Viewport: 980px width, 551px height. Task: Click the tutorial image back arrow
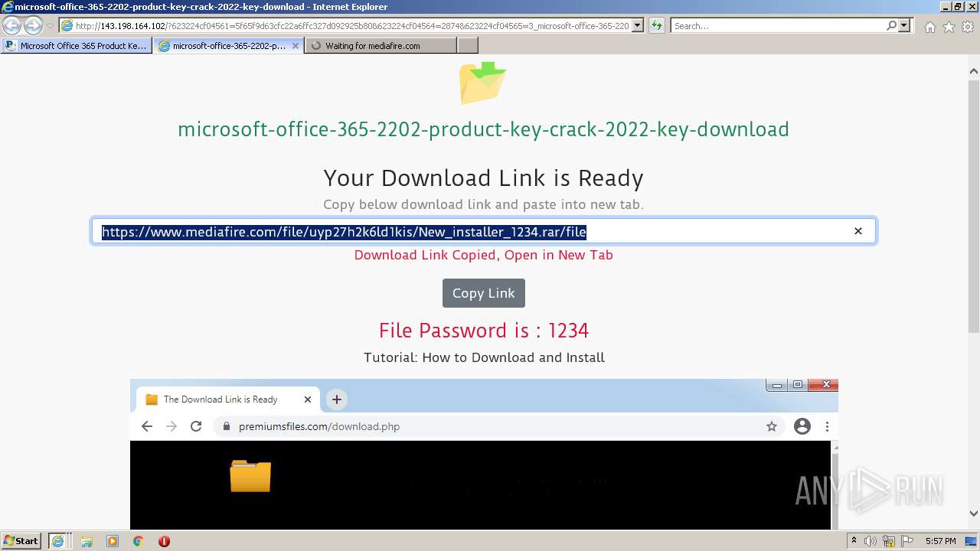click(147, 426)
